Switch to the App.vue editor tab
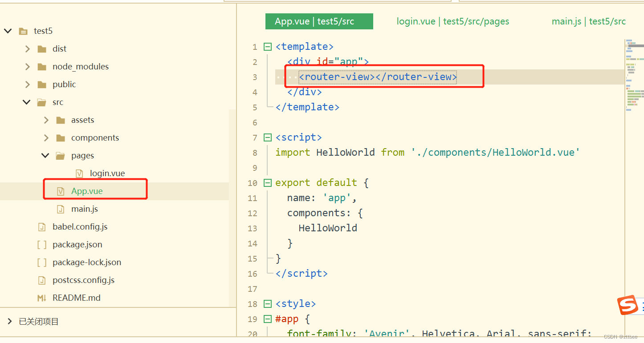Image resolution: width=644 pixels, height=343 pixels. click(319, 21)
